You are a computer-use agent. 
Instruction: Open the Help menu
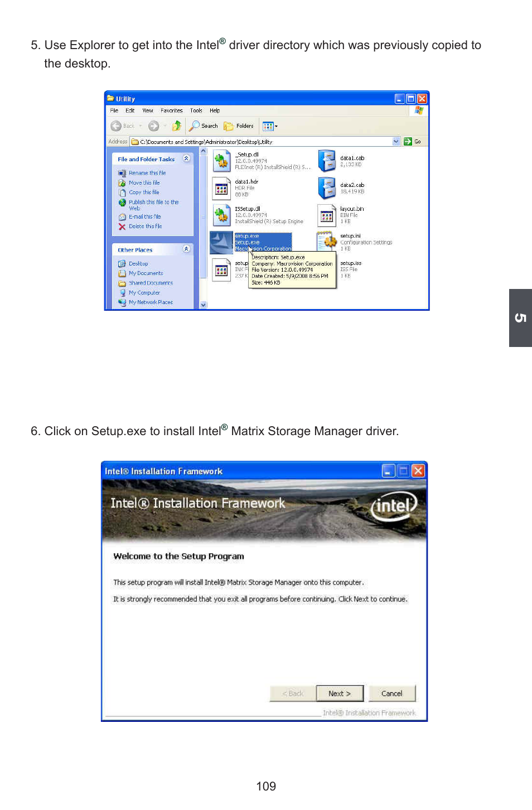point(215,110)
